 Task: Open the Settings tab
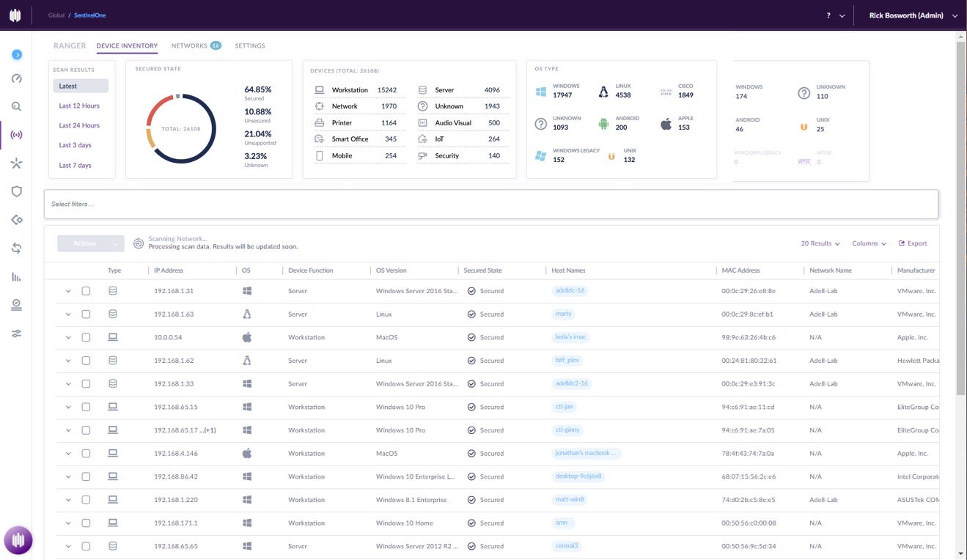[x=250, y=45]
